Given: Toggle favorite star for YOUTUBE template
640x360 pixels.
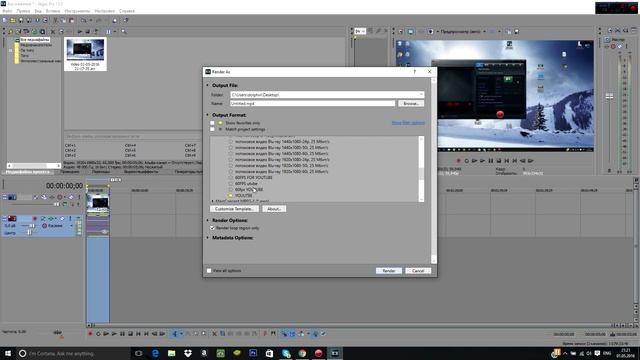Looking at the screenshot, I should (231, 196).
